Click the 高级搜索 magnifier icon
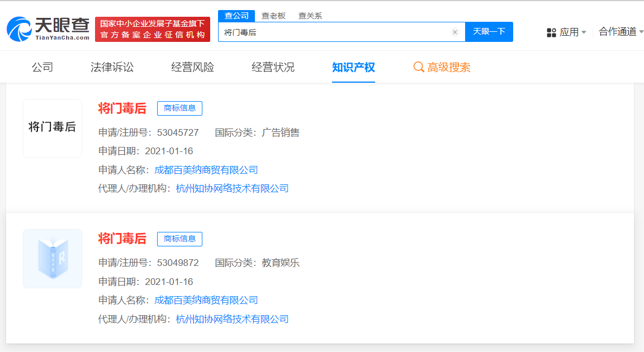644x352 pixels. tap(419, 68)
